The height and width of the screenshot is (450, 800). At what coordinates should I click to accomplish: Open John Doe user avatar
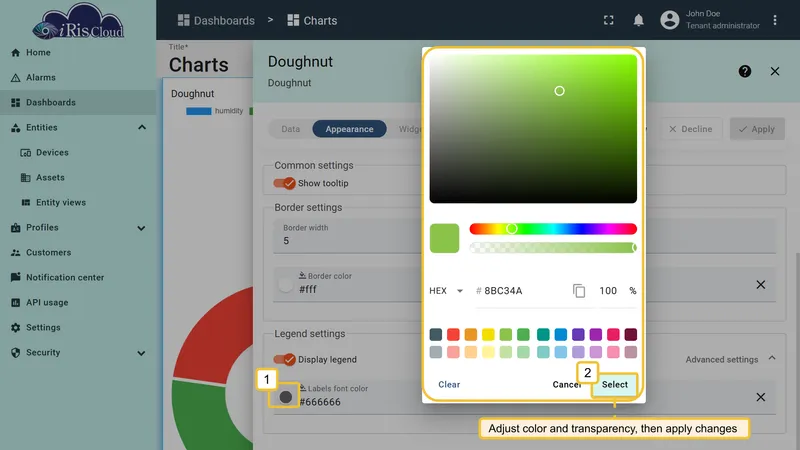(x=669, y=20)
